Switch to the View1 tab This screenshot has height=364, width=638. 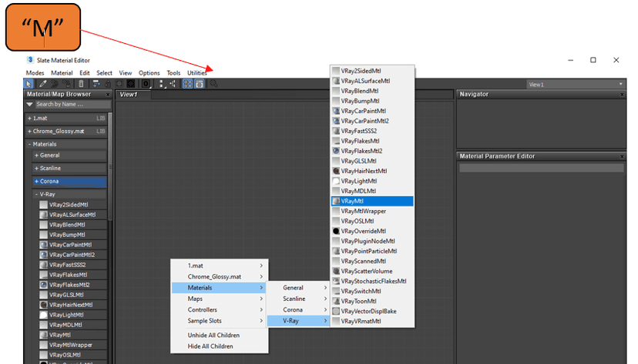click(x=133, y=95)
